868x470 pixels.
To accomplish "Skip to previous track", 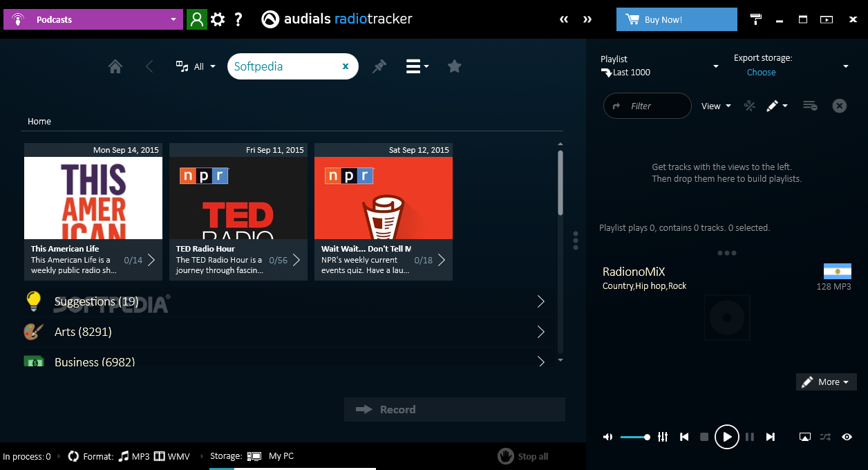I will pos(684,437).
